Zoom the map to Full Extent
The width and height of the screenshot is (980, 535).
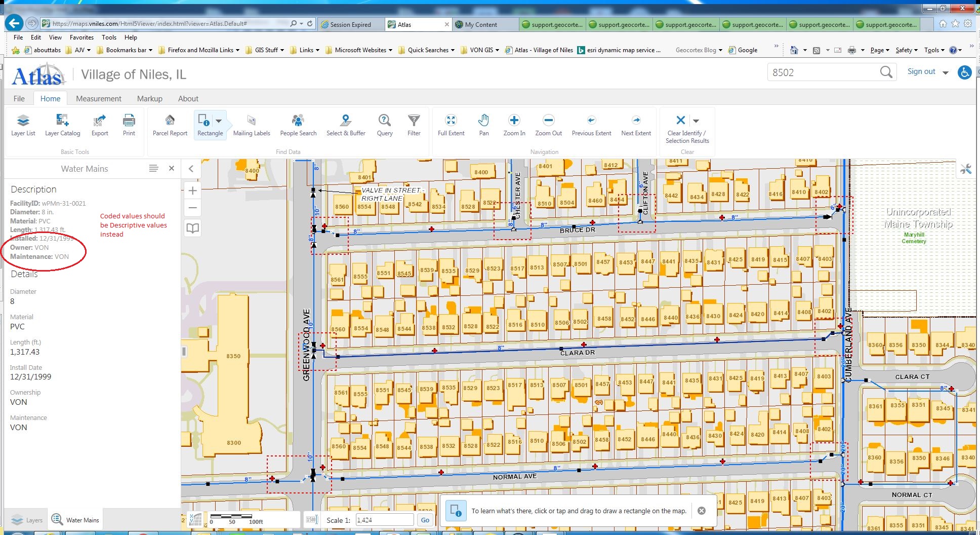pos(451,125)
